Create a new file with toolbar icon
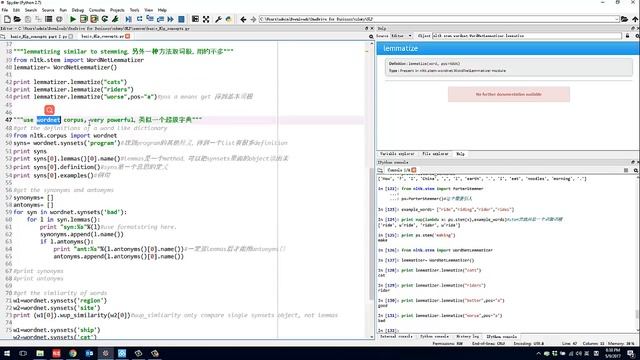Image resolution: width=640 pixels, height=360 pixels. [x=7, y=19]
